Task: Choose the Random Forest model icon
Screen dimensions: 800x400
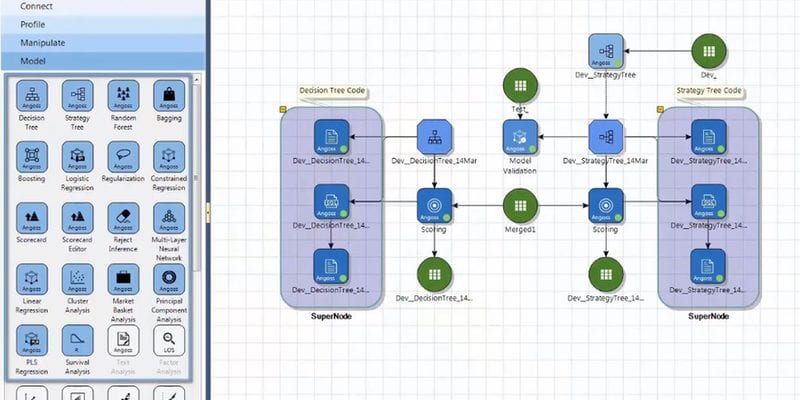Action: pyautogui.click(x=123, y=95)
